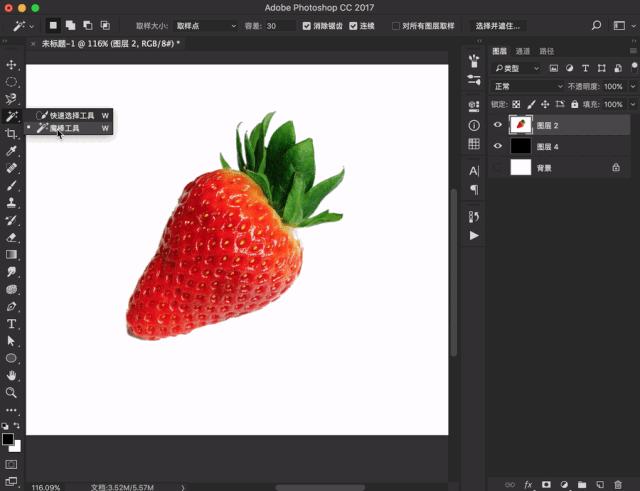Select the Eyedropper tool
The image size is (640, 491).
tap(12, 150)
